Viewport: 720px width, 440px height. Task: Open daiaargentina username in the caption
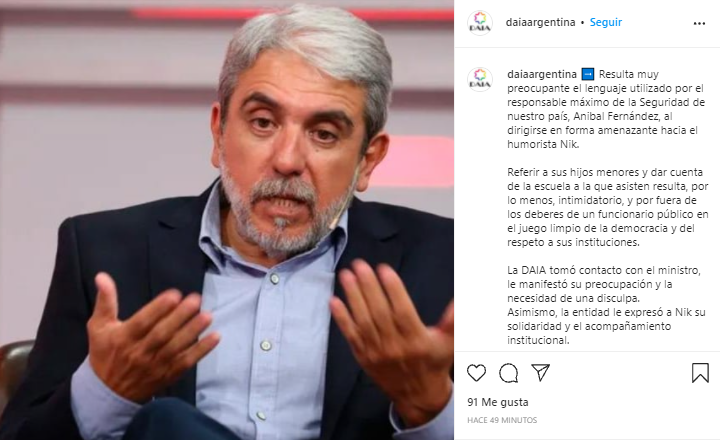coord(542,74)
